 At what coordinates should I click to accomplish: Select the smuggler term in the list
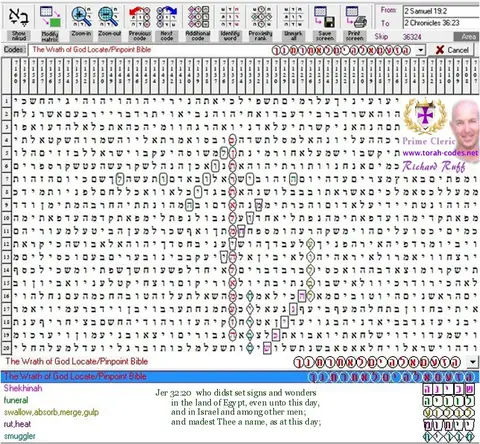pos(19,436)
